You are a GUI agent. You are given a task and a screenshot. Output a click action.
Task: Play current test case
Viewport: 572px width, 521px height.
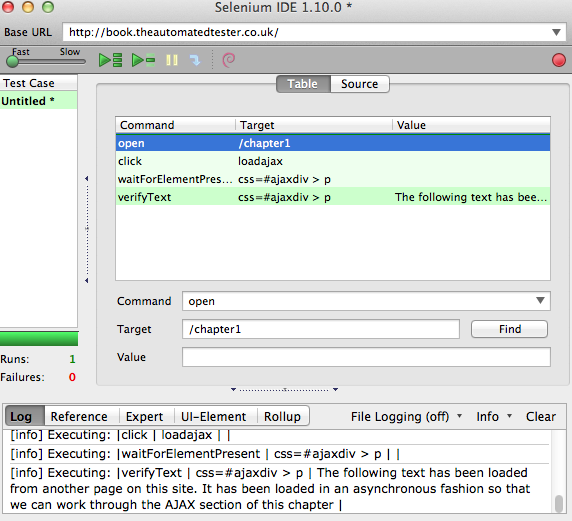click(143, 60)
